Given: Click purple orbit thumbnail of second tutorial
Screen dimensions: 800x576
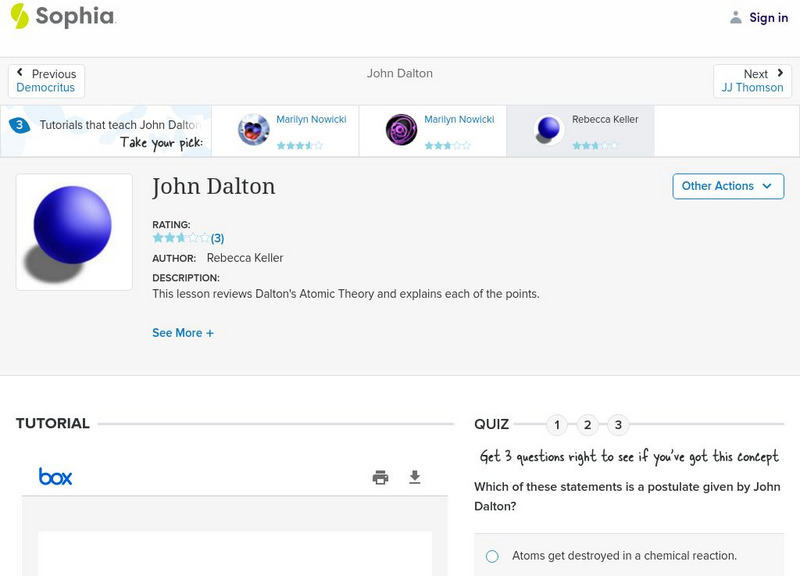Looking at the screenshot, I should [x=402, y=129].
